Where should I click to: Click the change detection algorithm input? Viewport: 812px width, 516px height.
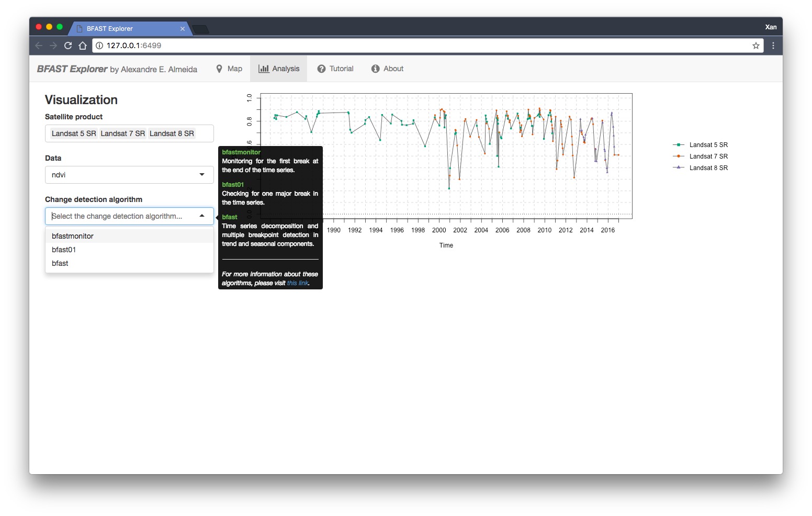click(129, 216)
